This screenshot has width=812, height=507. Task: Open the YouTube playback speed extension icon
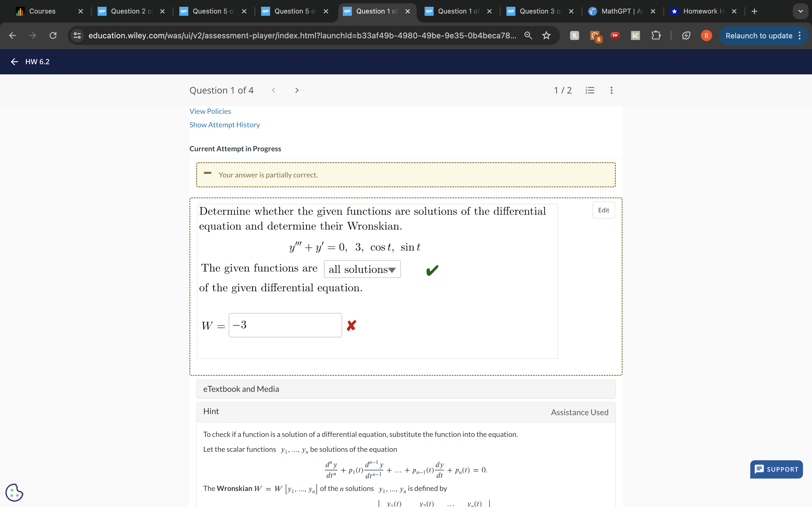tap(615, 35)
